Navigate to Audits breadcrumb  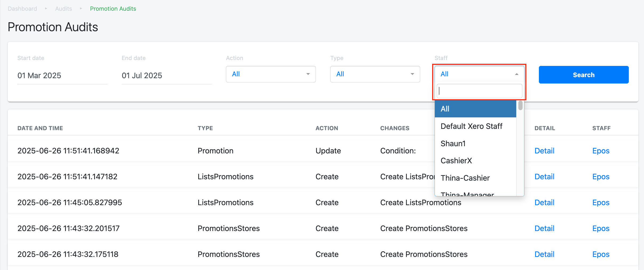tap(63, 9)
